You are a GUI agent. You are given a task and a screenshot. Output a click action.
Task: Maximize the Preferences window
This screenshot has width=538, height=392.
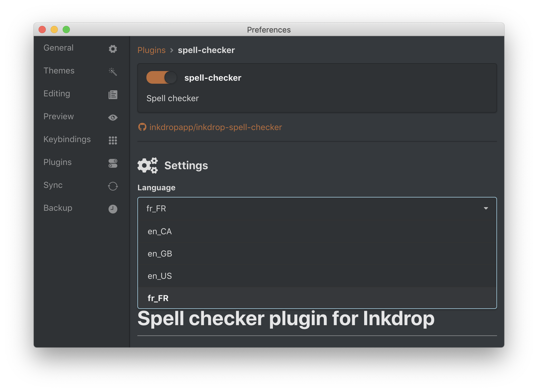[x=66, y=30]
